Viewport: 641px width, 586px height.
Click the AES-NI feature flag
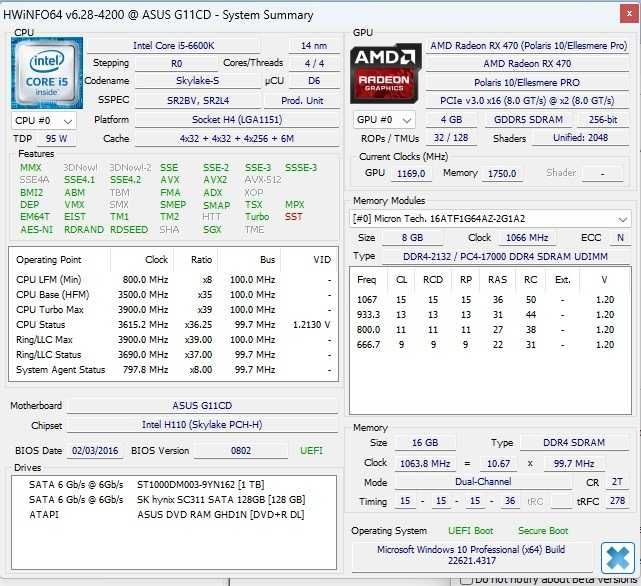pos(37,229)
